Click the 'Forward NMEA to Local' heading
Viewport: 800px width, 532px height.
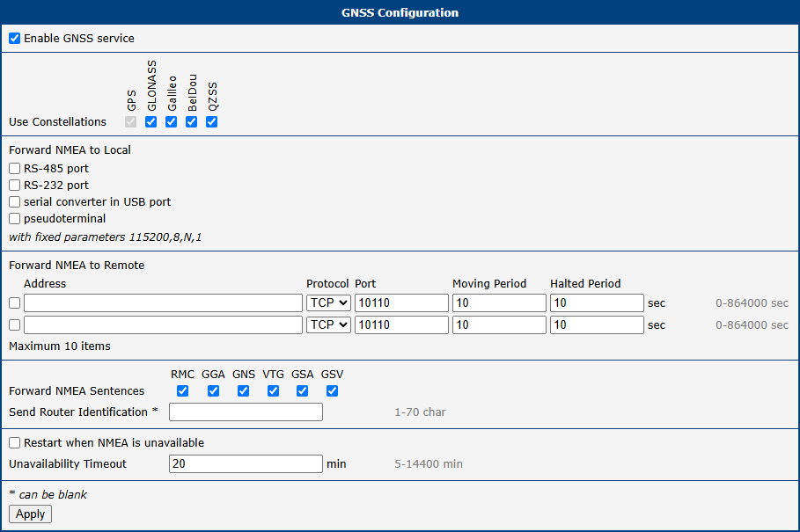point(70,149)
